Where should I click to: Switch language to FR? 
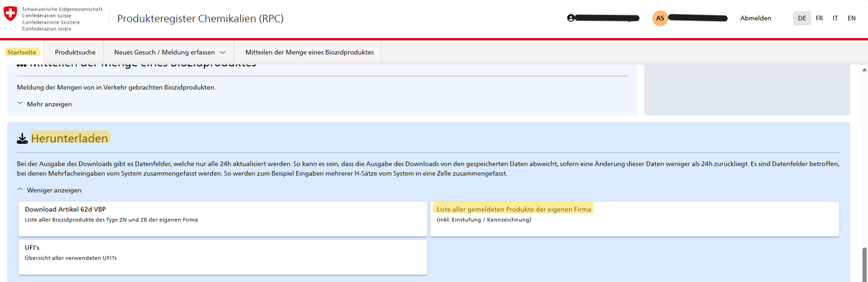(819, 18)
